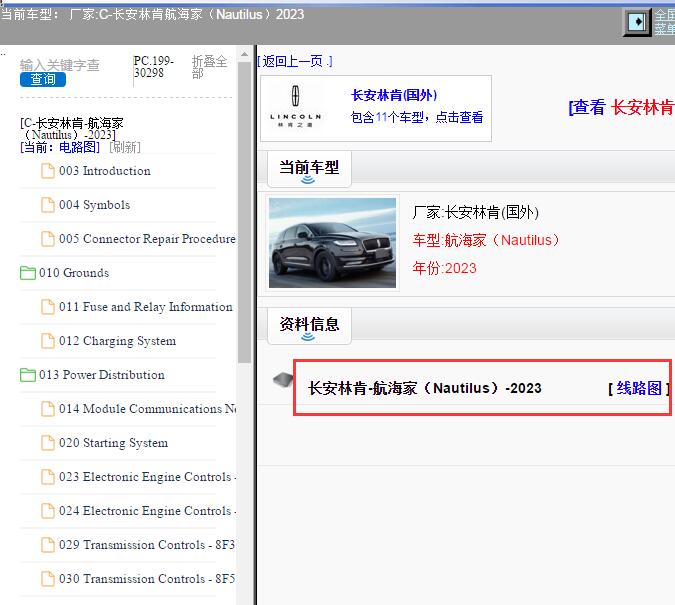Image resolution: width=675 pixels, height=605 pixels.
Task: Click page icon beside 012 Charging System
Action: (x=48, y=341)
